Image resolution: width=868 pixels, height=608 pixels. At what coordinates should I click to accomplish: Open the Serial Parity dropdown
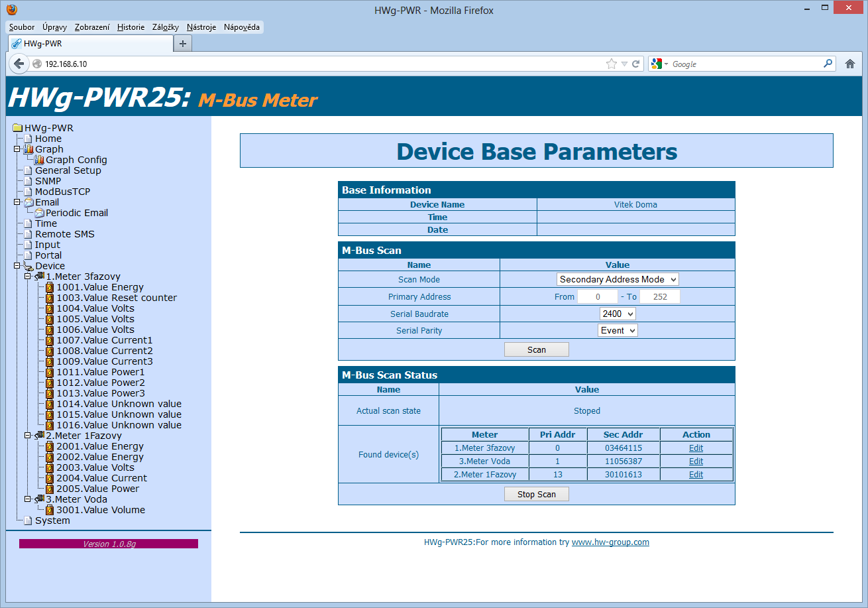[x=618, y=330]
